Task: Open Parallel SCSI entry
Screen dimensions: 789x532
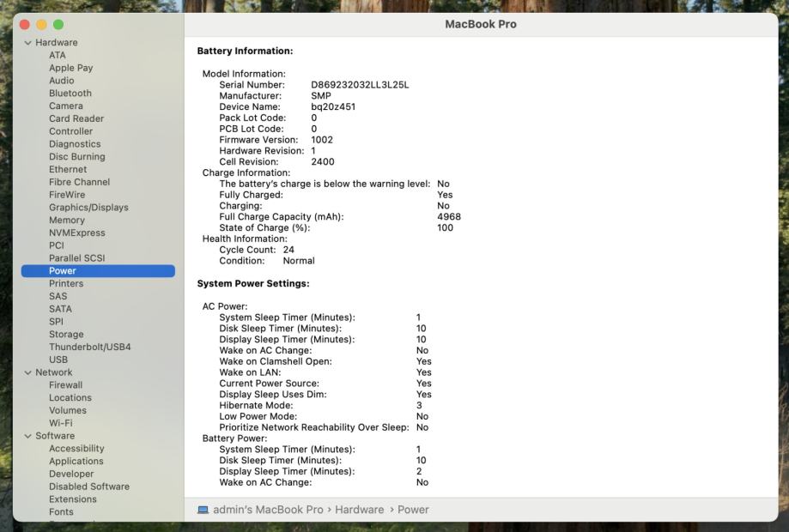Action: tap(77, 258)
